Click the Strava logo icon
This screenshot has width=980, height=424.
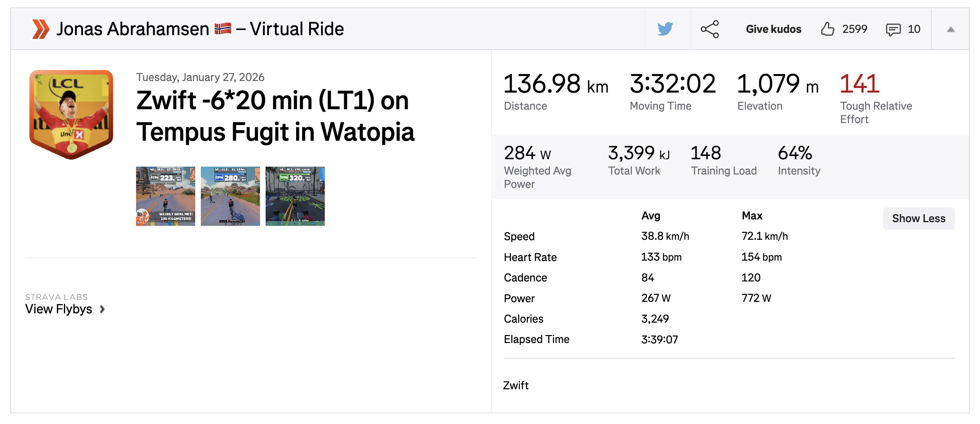[41, 29]
